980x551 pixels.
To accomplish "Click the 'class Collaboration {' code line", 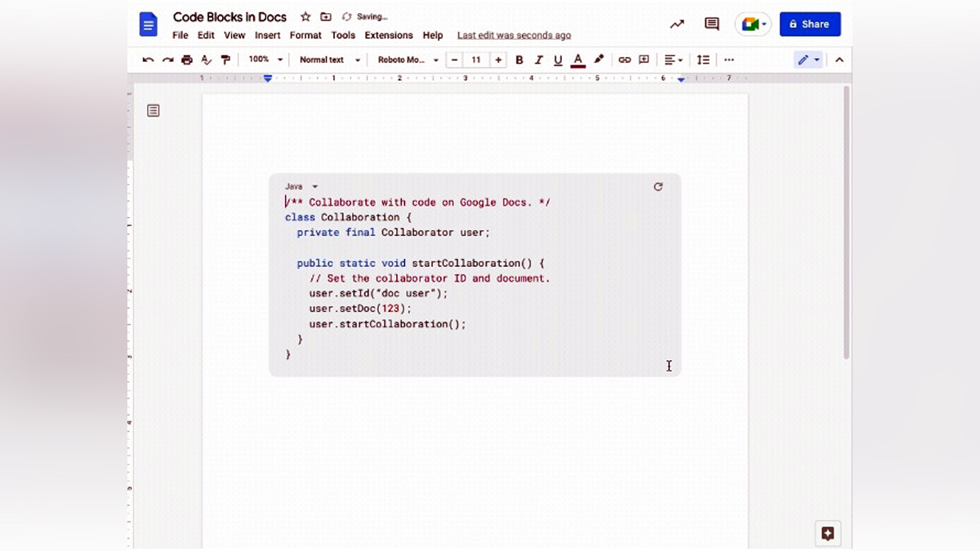I will point(349,217).
